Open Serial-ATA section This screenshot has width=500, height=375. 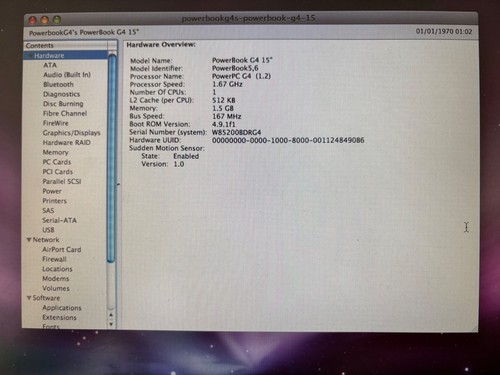[x=59, y=220]
